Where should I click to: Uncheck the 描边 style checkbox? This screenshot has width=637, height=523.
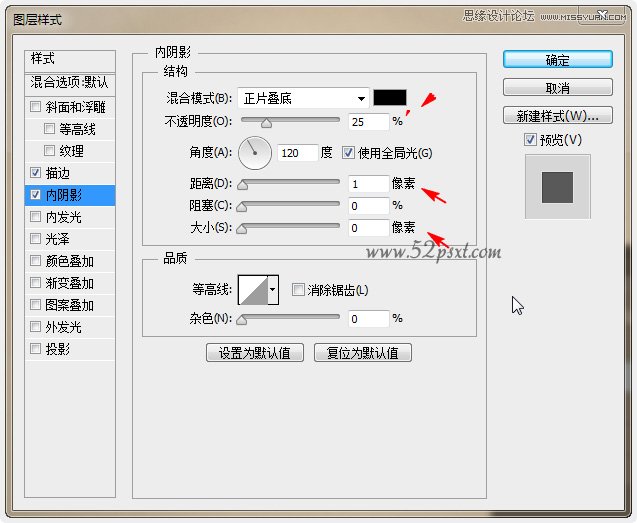tap(36, 173)
